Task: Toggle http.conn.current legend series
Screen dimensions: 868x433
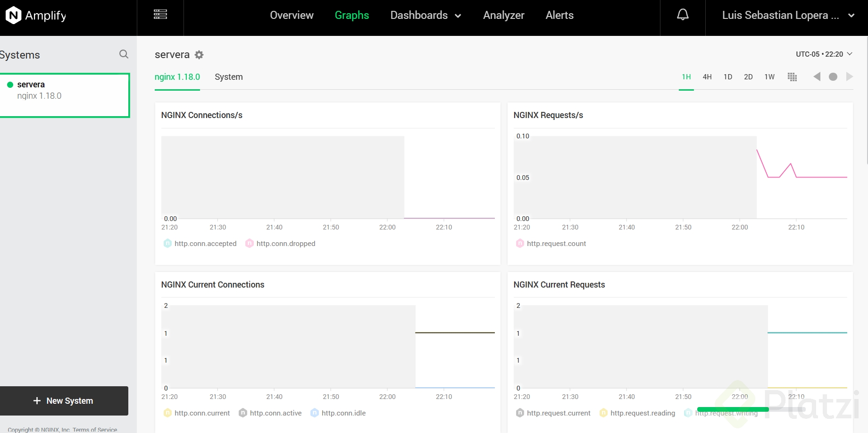Action: click(x=197, y=413)
